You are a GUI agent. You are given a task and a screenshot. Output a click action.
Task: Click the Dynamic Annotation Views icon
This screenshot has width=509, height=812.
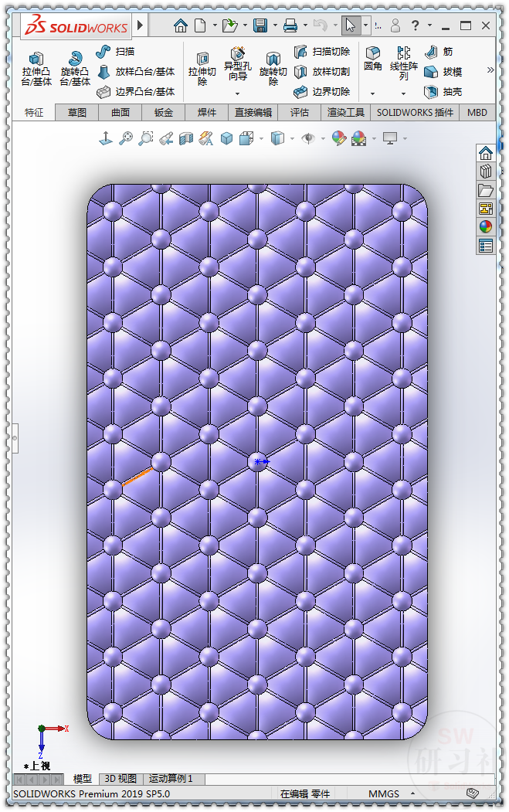coord(206,138)
